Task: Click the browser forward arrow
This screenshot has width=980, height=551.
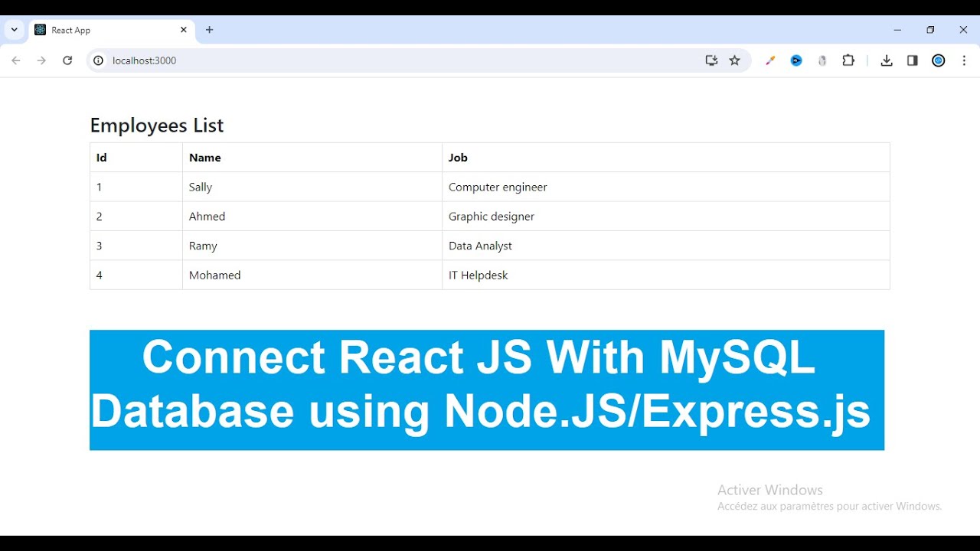Action: pyautogui.click(x=41, y=60)
